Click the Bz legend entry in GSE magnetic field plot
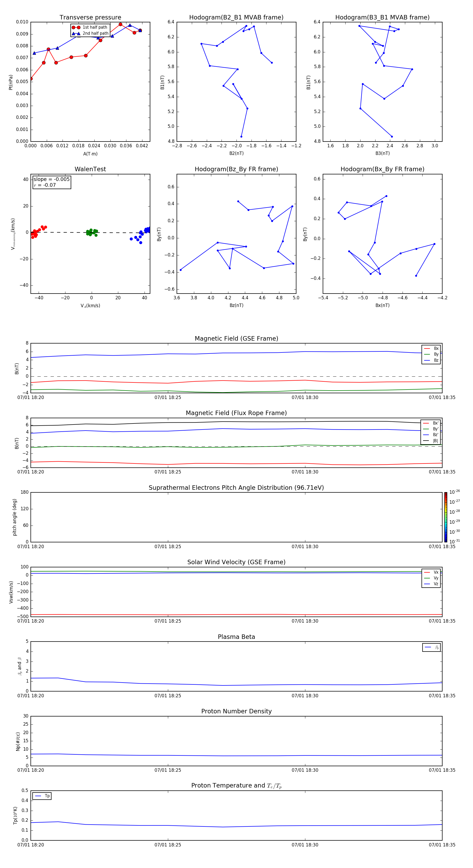Screen dimensions: 473x868 [x=431, y=361]
